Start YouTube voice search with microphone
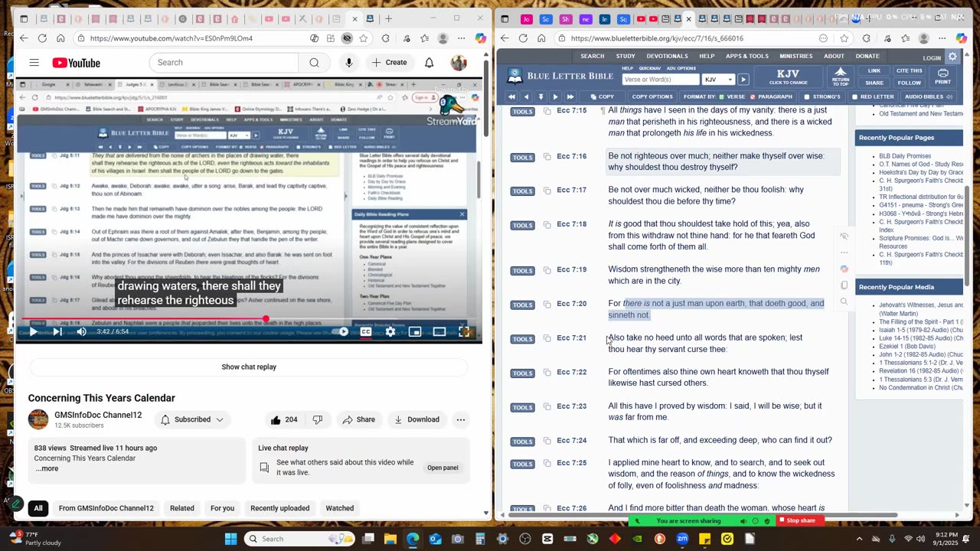This screenshot has height=551, width=980. click(x=349, y=63)
